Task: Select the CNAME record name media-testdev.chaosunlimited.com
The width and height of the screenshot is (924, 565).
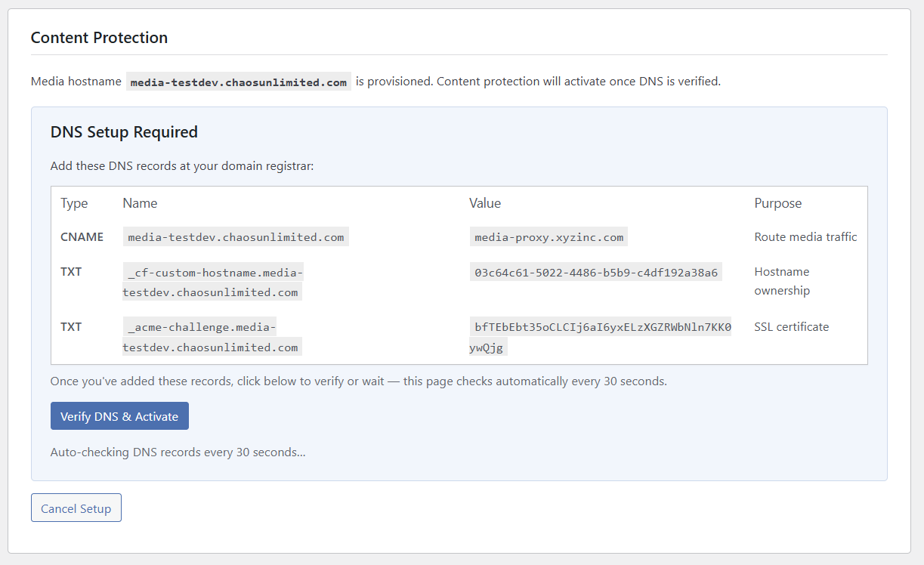Action: [235, 236]
